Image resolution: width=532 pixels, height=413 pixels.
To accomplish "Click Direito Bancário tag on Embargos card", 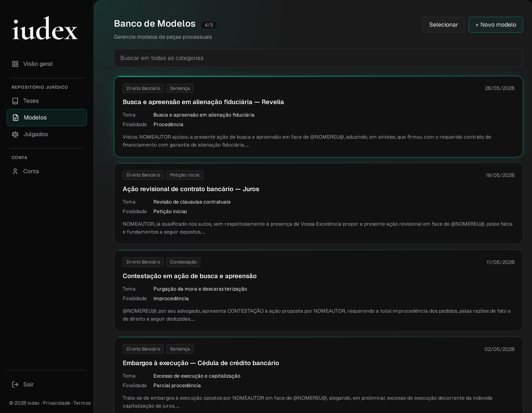I will 143,349.
